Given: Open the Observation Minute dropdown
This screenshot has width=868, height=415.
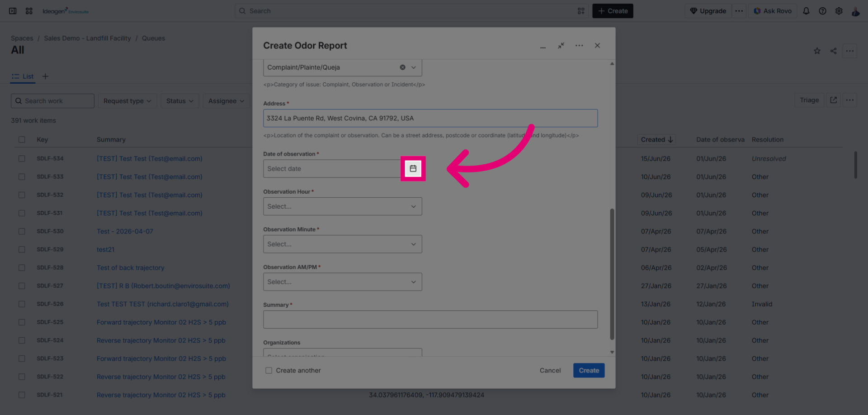Looking at the screenshot, I should click(x=343, y=244).
